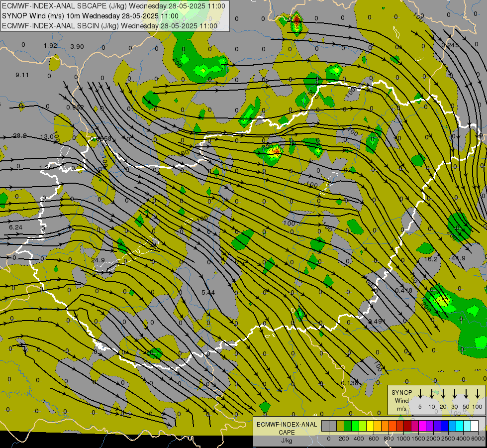Click the map value 16.2
The height and width of the screenshot is (448, 487).
click(x=431, y=259)
